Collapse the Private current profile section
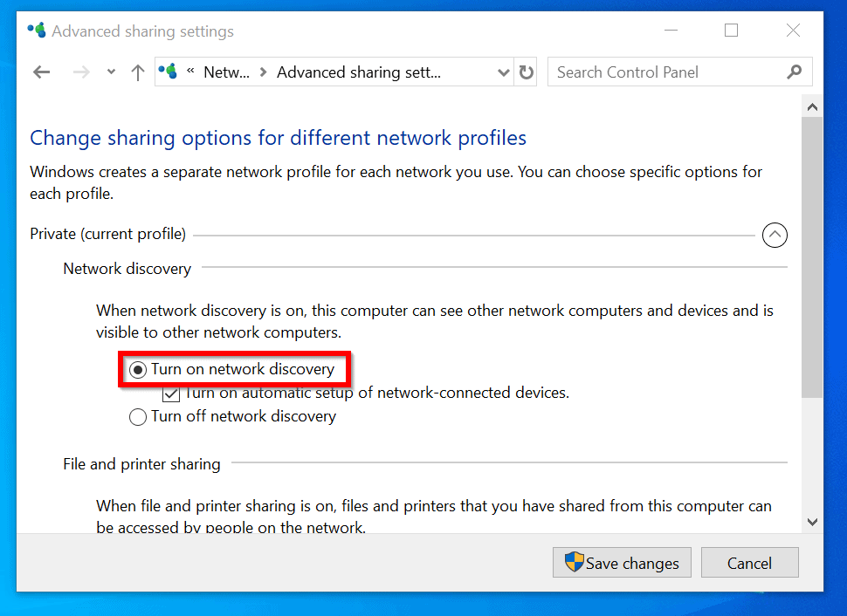Image resolution: width=847 pixels, height=616 pixels. point(775,235)
